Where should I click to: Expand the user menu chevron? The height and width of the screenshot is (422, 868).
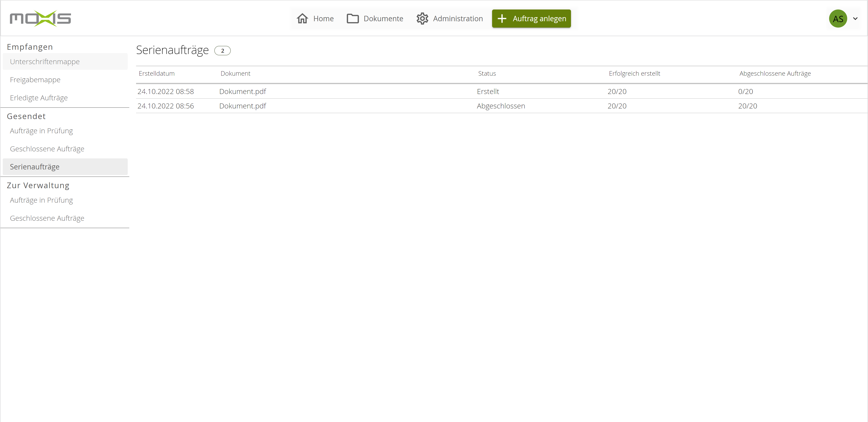[855, 19]
